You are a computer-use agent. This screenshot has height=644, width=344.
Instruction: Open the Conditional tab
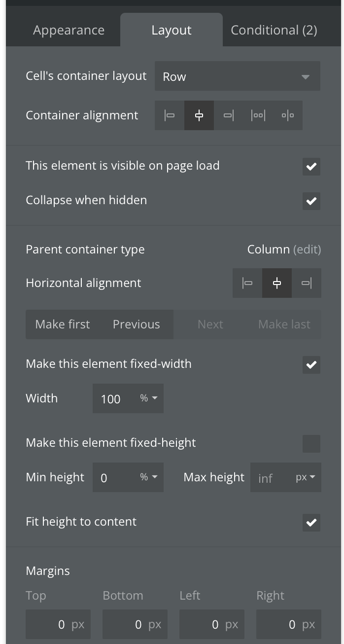[x=274, y=30]
